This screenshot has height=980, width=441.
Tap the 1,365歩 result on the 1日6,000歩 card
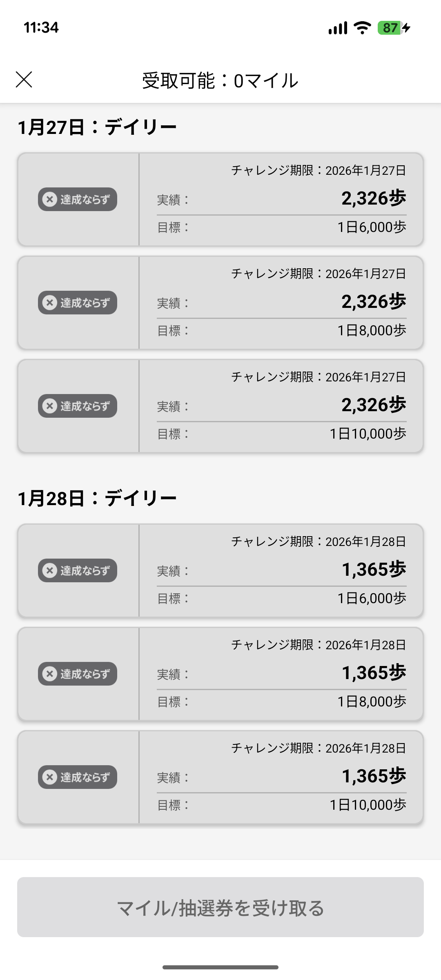click(374, 569)
